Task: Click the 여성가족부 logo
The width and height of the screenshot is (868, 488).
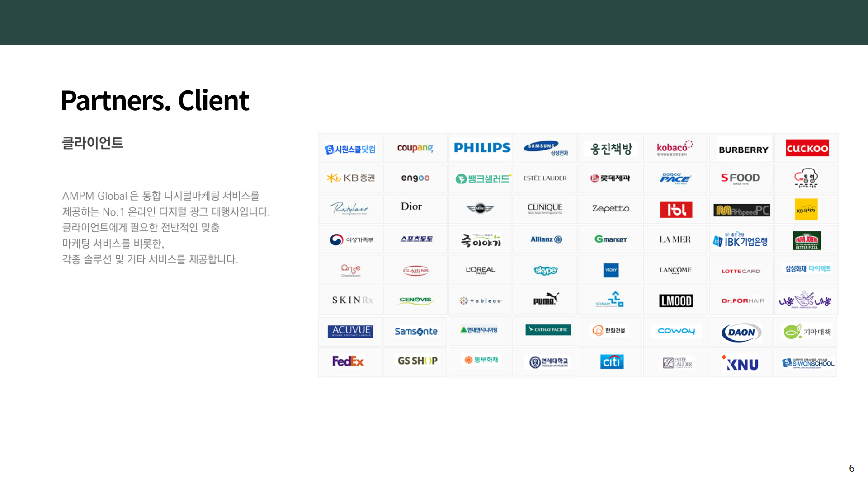Action: (x=352, y=239)
